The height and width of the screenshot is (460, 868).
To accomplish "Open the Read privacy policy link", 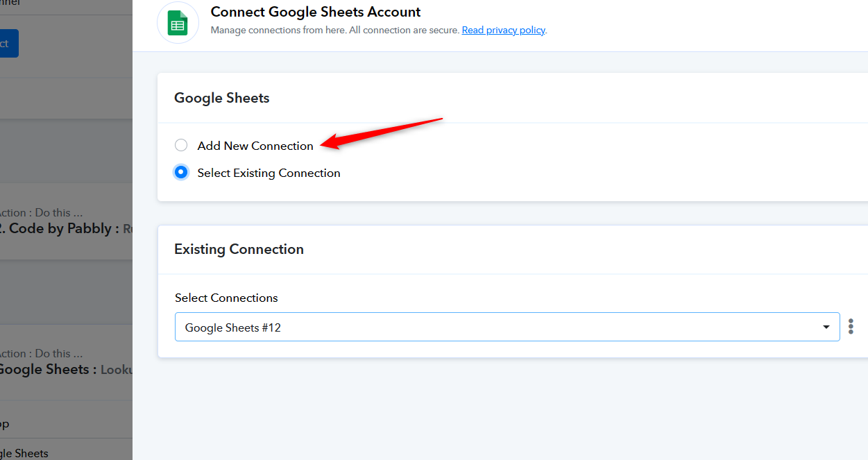I will pyautogui.click(x=504, y=30).
